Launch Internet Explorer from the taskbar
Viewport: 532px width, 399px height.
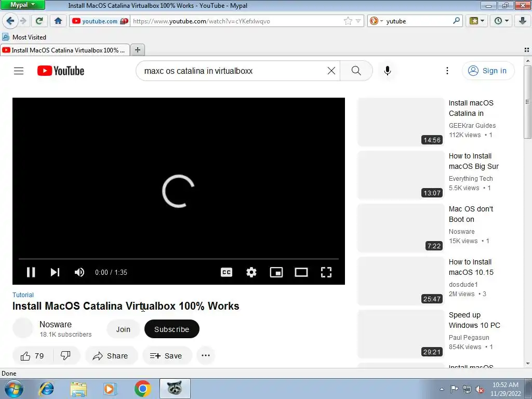click(x=46, y=389)
